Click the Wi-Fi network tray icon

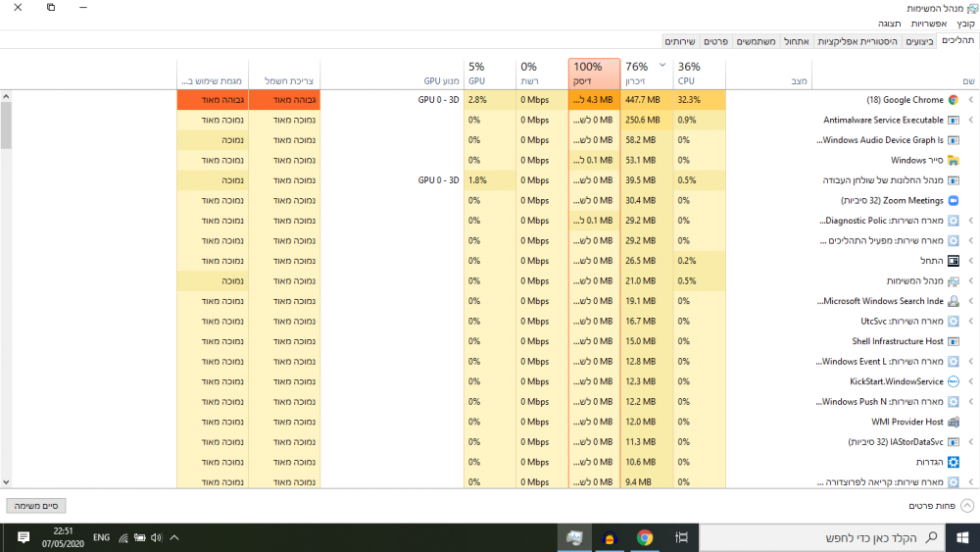coord(123,537)
